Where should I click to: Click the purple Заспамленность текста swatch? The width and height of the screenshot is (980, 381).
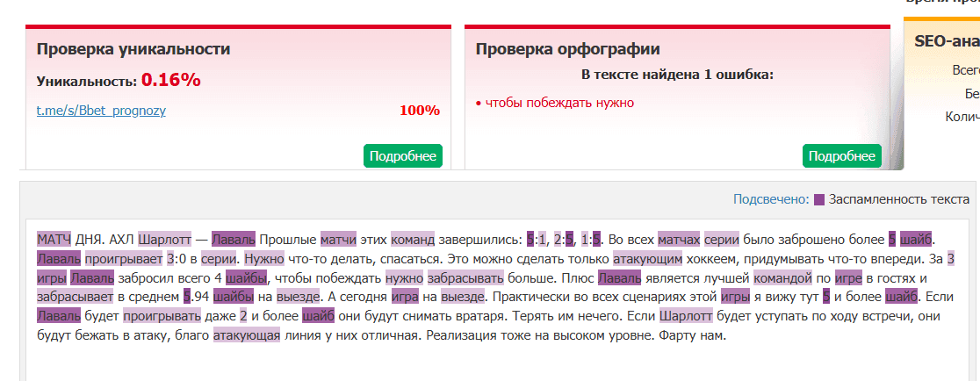pos(820,200)
